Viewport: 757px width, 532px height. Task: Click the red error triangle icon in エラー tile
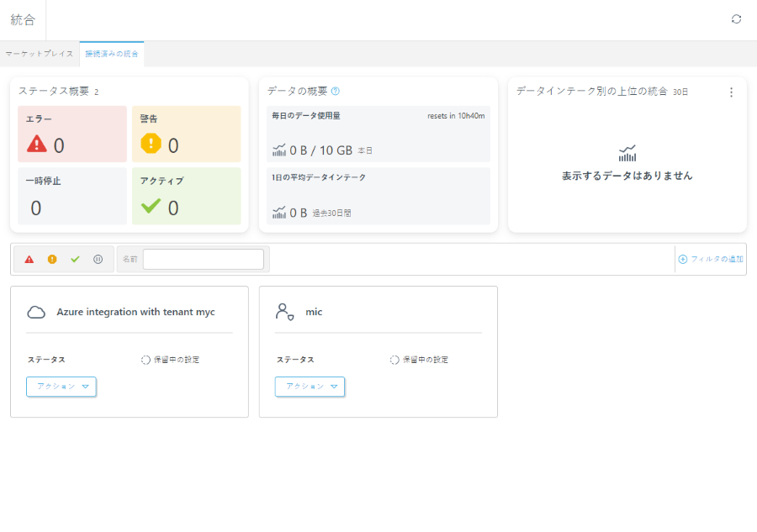tap(37, 144)
